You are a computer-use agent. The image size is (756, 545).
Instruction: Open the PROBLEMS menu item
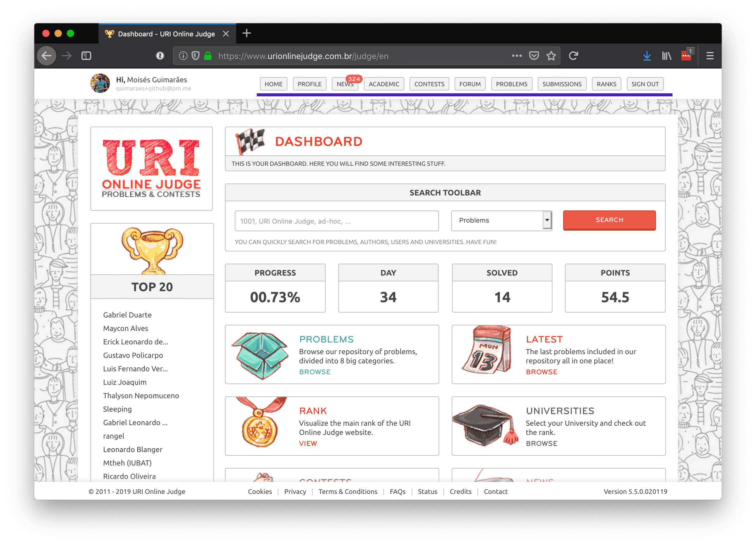[x=512, y=84]
